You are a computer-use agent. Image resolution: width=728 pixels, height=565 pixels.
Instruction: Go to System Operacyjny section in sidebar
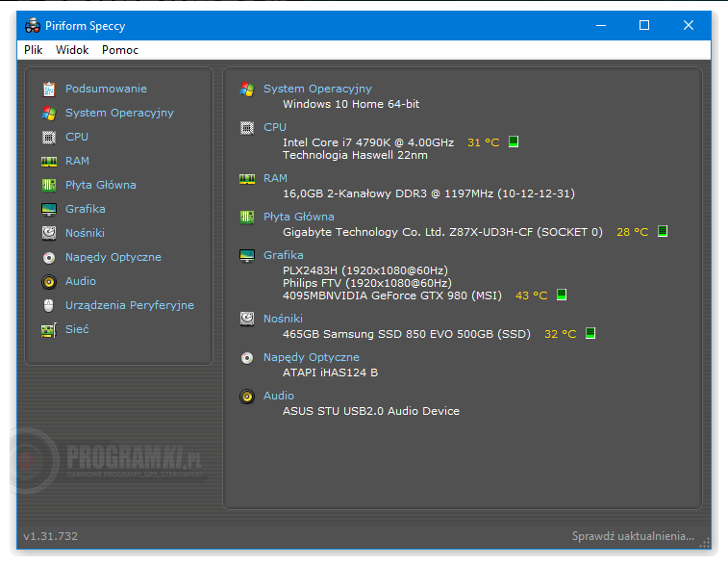pos(119,113)
